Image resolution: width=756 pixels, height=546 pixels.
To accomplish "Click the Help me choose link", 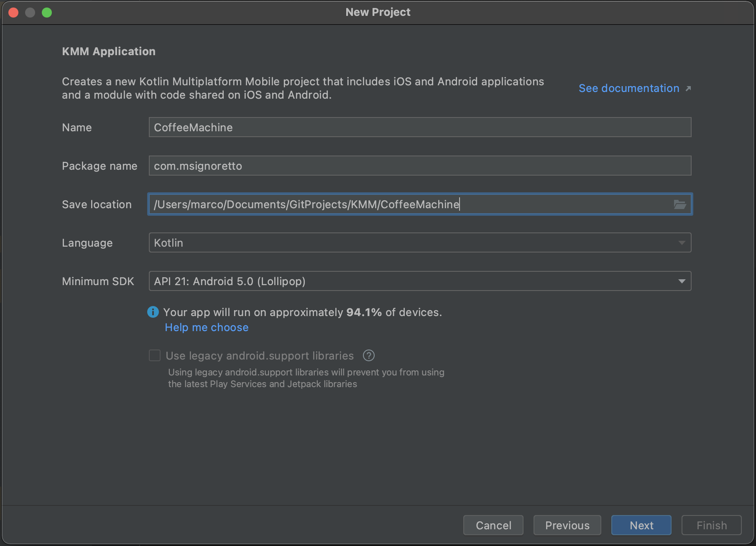I will (x=207, y=327).
